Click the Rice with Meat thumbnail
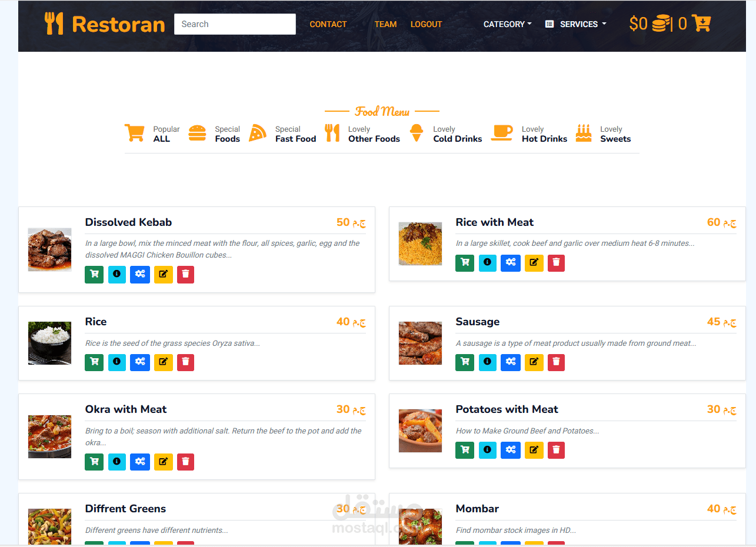The height and width of the screenshot is (547, 756). [420, 244]
